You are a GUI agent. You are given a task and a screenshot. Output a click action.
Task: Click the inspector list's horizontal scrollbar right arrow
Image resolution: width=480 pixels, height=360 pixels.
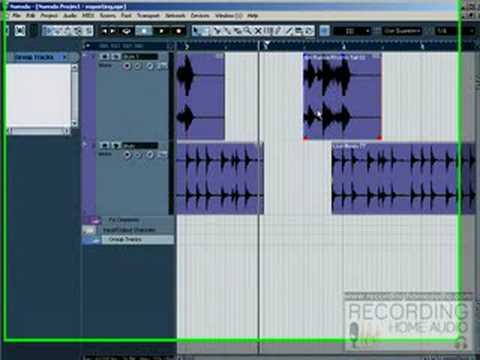click(67, 131)
